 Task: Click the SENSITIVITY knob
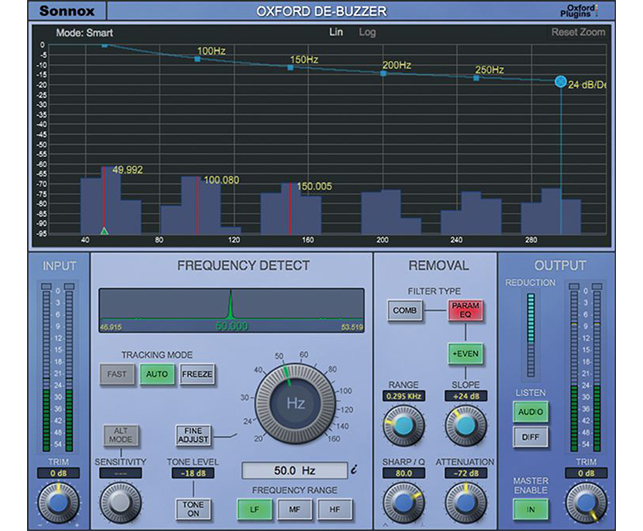121,502
